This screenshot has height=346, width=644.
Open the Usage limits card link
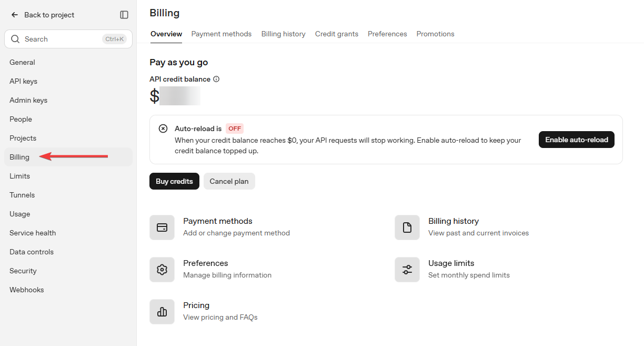pyautogui.click(x=451, y=263)
